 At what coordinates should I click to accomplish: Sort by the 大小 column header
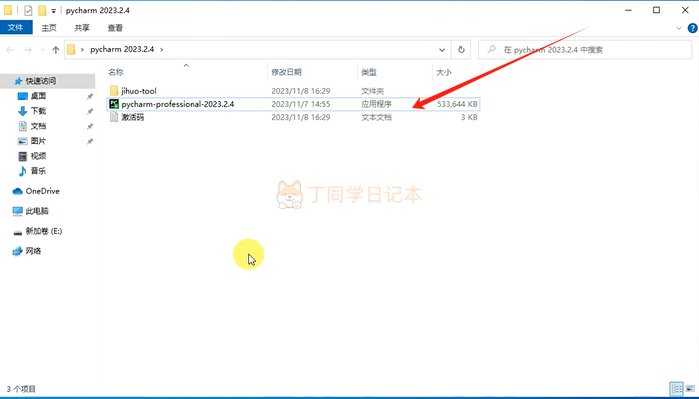pyautogui.click(x=444, y=72)
